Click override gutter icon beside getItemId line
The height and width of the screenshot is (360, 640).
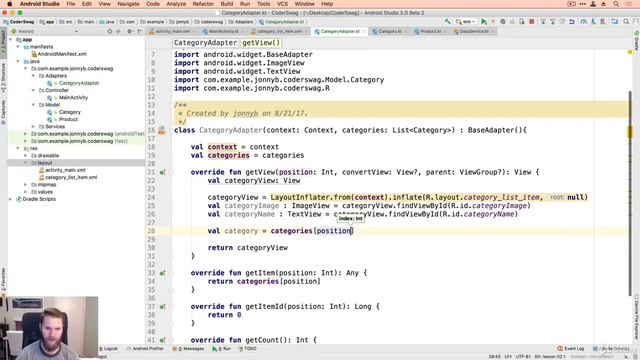[162, 307]
